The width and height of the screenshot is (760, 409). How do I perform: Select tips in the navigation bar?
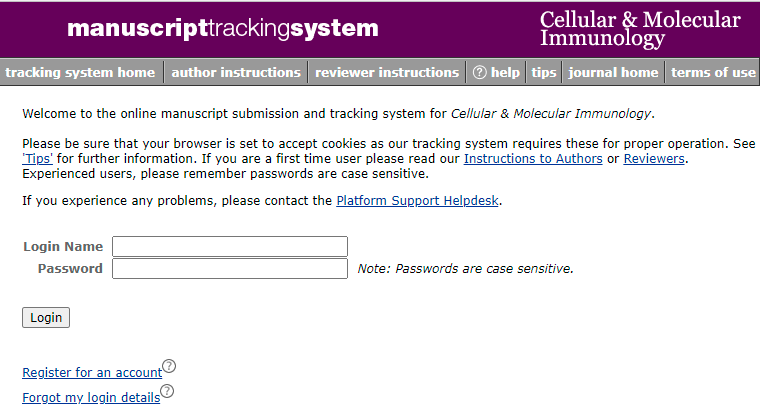click(x=544, y=72)
